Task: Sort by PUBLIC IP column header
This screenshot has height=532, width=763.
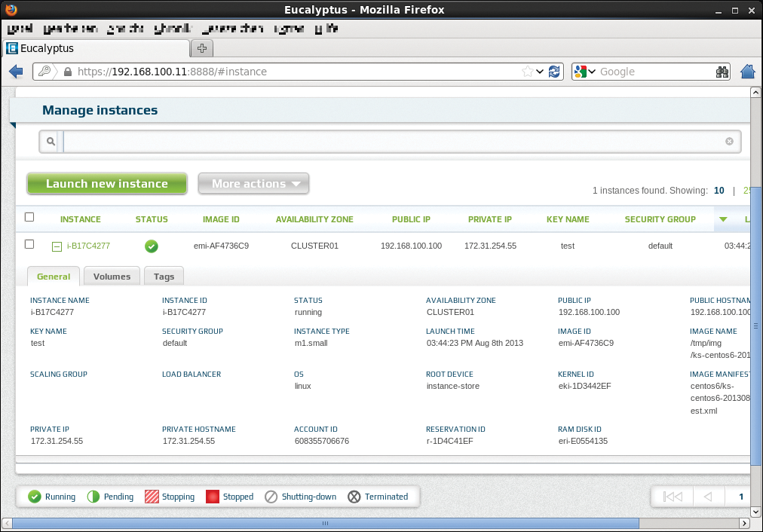Action: (x=411, y=219)
